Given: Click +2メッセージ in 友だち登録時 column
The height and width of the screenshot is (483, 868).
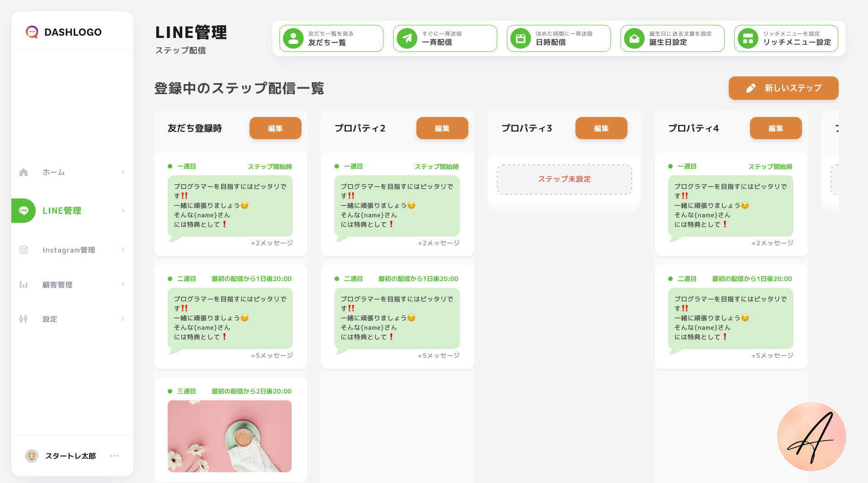Looking at the screenshot, I should point(272,243).
